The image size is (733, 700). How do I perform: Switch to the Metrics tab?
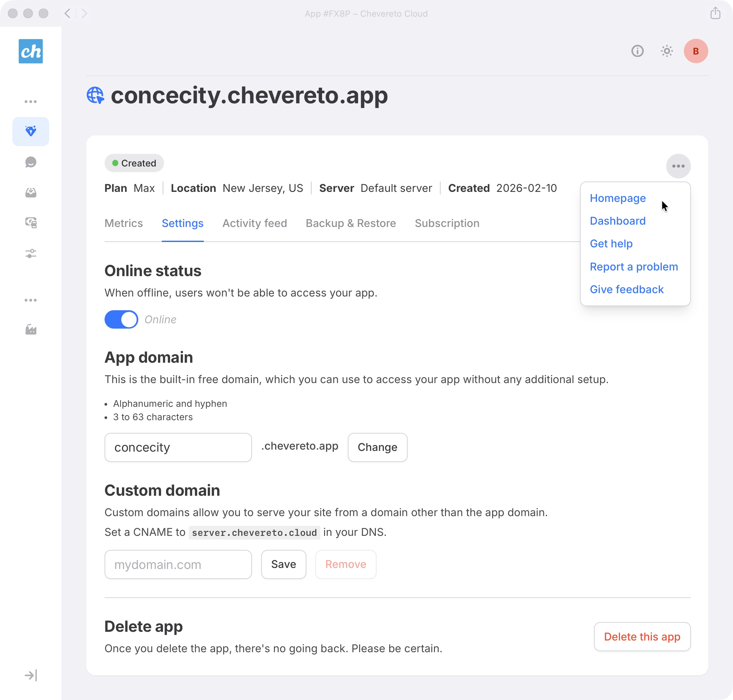[x=124, y=223]
